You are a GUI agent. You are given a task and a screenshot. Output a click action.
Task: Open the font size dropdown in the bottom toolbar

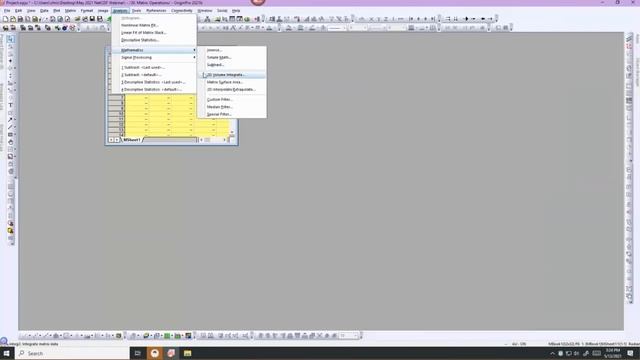349,336
